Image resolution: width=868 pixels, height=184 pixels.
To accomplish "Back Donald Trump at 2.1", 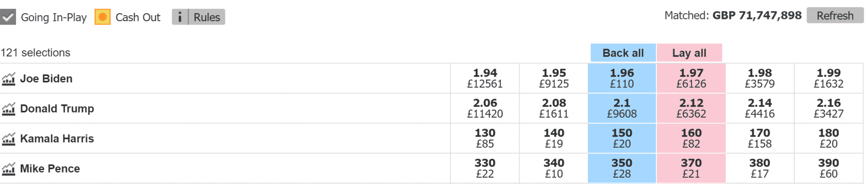I will 622,108.
